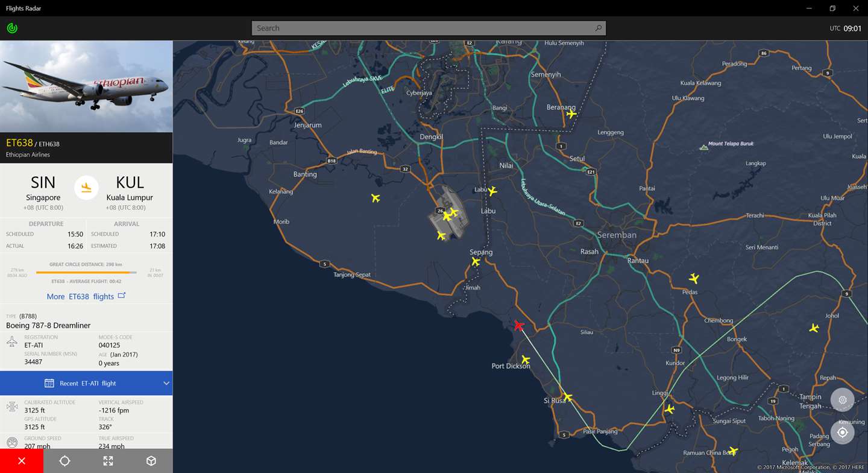
Task: Select the yellow aircraft near Port Dickson
Action: [x=526, y=360]
